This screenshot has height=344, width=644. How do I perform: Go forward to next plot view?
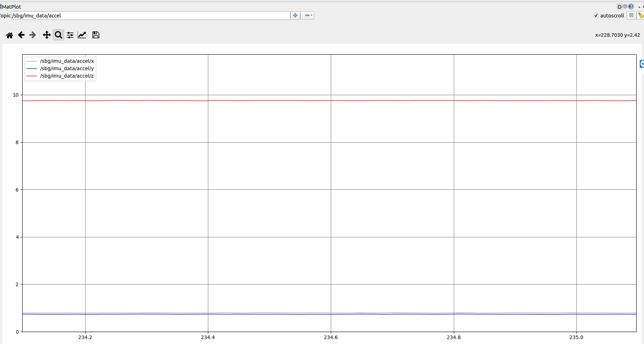32,35
